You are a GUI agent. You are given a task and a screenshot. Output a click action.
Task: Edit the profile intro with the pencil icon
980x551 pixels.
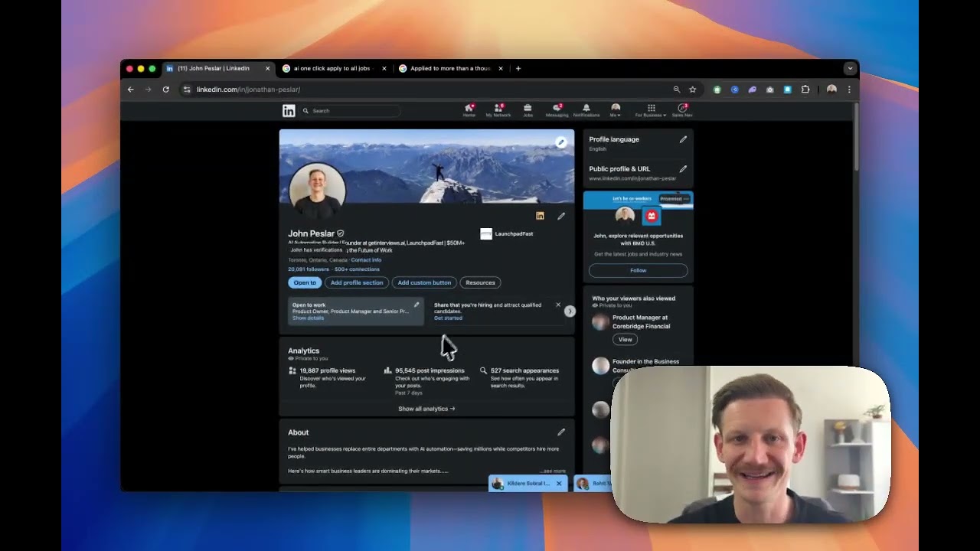point(561,217)
